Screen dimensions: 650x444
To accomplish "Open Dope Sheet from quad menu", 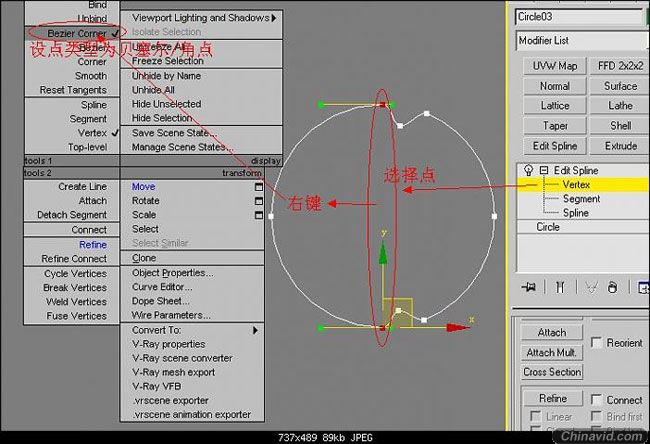I will click(161, 301).
